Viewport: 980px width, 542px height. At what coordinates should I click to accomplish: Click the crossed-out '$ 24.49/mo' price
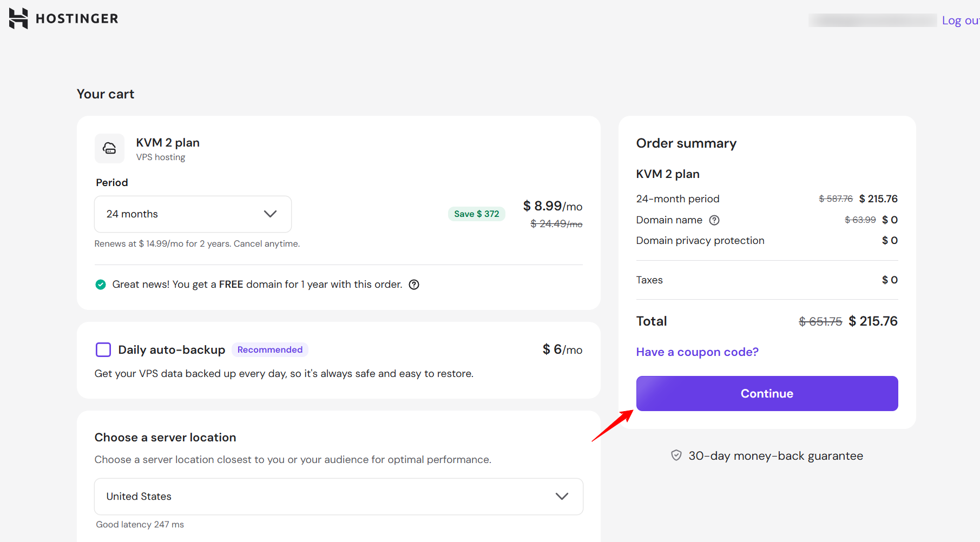pyautogui.click(x=556, y=224)
